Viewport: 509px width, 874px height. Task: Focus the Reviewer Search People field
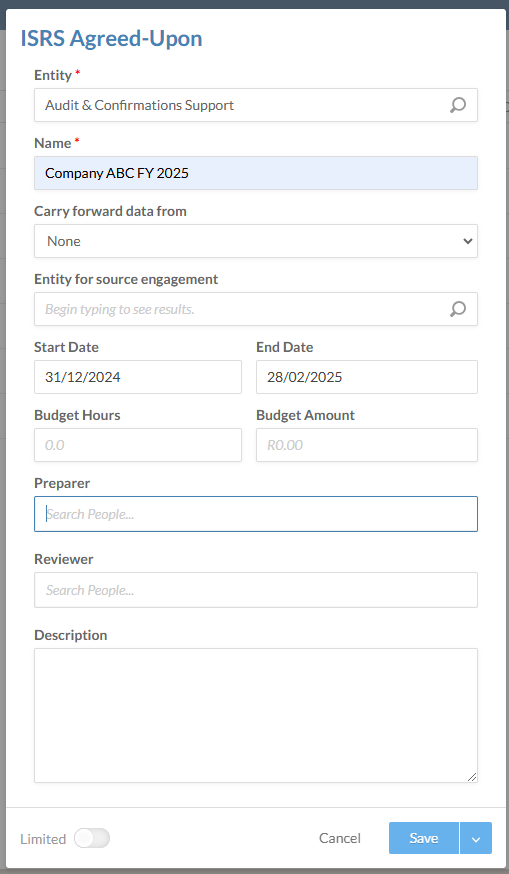(x=256, y=590)
